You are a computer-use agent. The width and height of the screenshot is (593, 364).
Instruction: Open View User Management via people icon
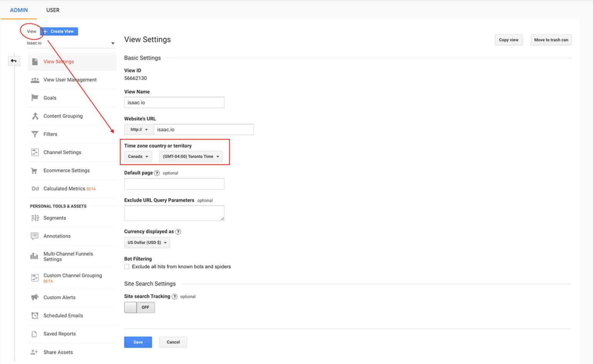pyautogui.click(x=35, y=80)
